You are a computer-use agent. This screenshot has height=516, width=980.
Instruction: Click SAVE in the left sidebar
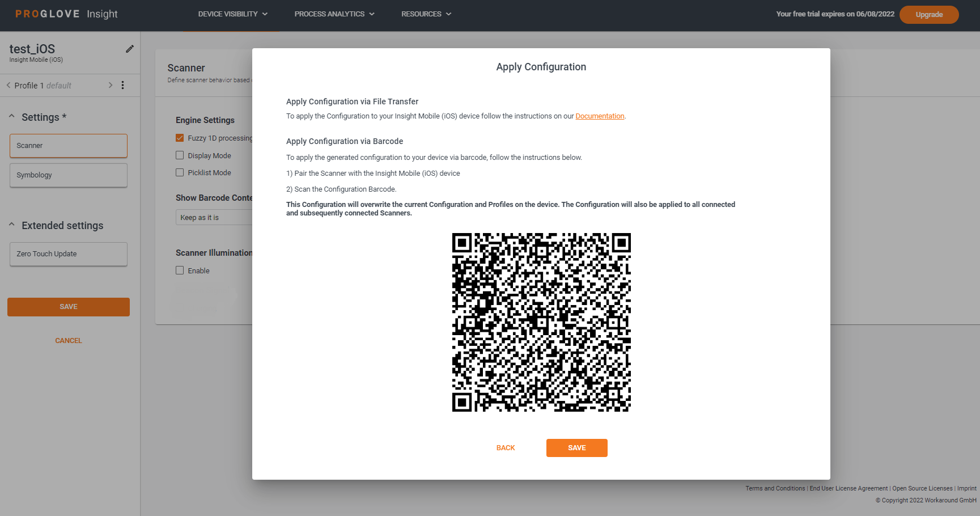[x=69, y=307]
